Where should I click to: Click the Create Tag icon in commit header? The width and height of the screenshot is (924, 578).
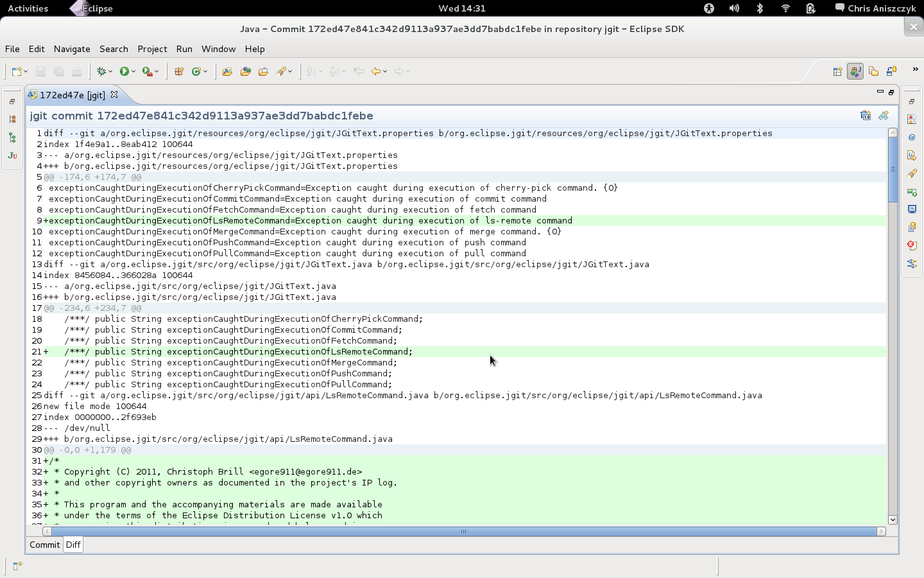tap(866, 116)
